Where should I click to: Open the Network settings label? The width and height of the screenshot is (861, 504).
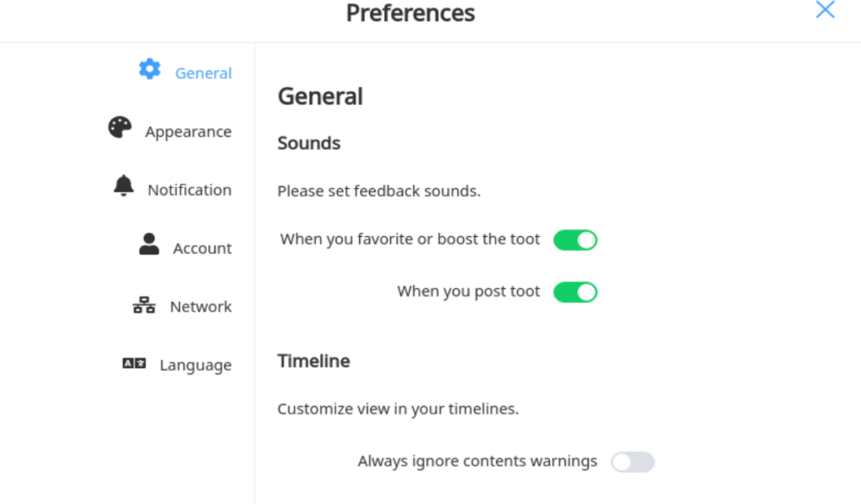[x=201, y=307]
